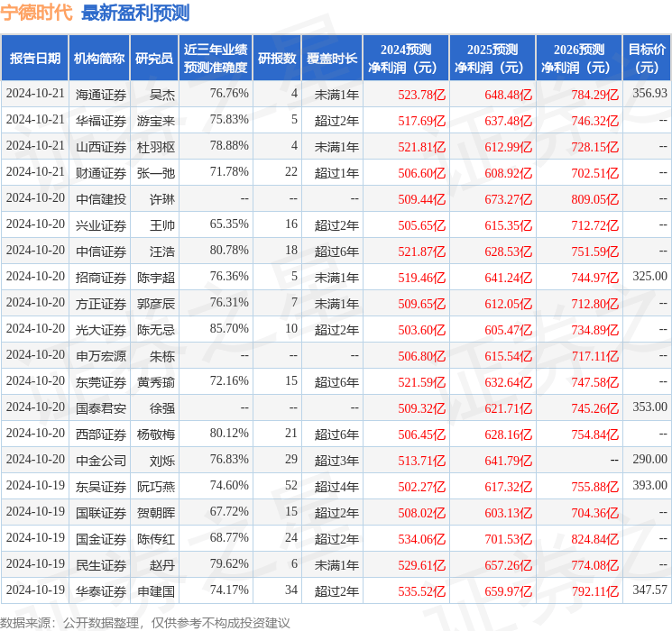Click researcher name 张一弛

pyautogui.click(x=156, y=173)
